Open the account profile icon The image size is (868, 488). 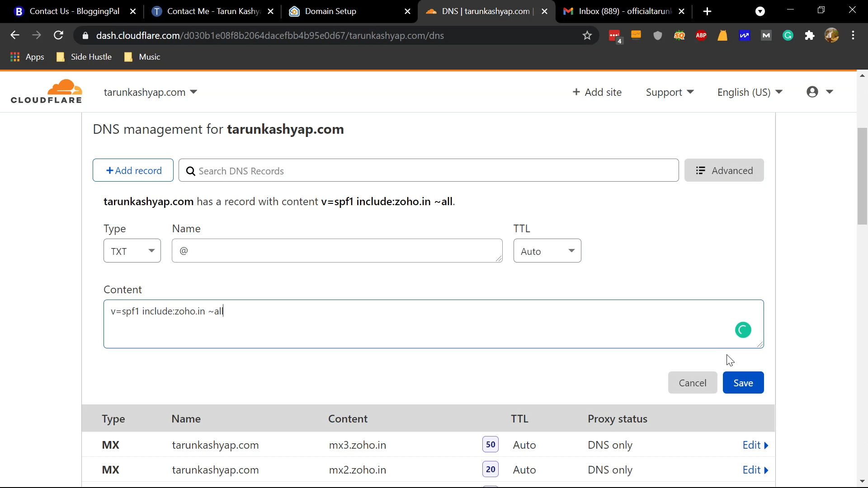pyautogui.click(x=812, y=92)
